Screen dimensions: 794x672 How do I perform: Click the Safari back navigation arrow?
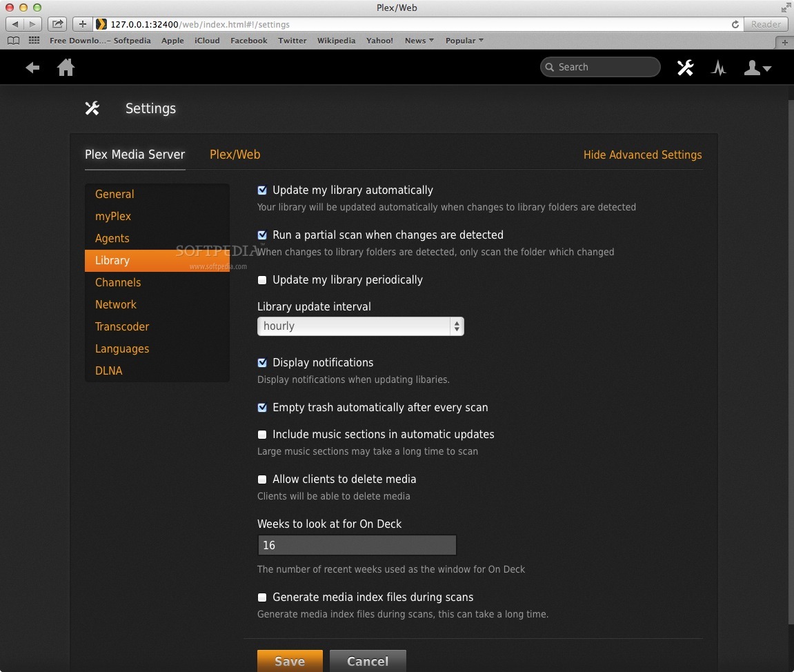(14, 24)
